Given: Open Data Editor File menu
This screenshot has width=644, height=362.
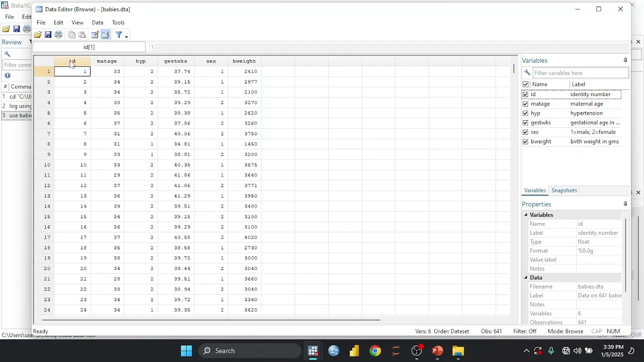Looking at the screenshot, I should [41, 23].
